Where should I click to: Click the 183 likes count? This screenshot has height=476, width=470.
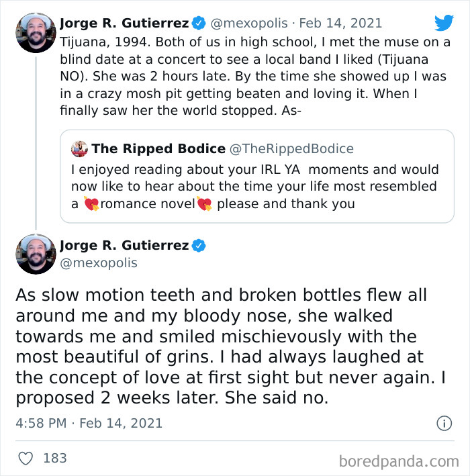(x=55, y=459)
